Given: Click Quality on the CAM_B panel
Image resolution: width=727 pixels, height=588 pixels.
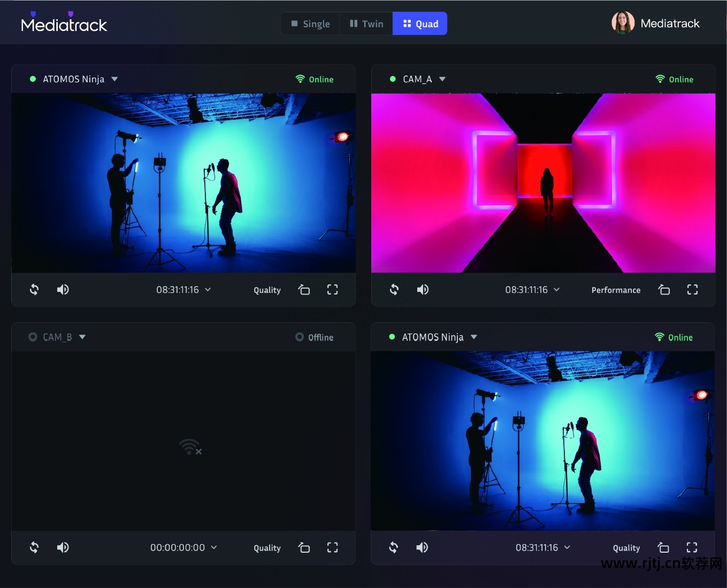Looking at the screenshot, I should (267, 548).
